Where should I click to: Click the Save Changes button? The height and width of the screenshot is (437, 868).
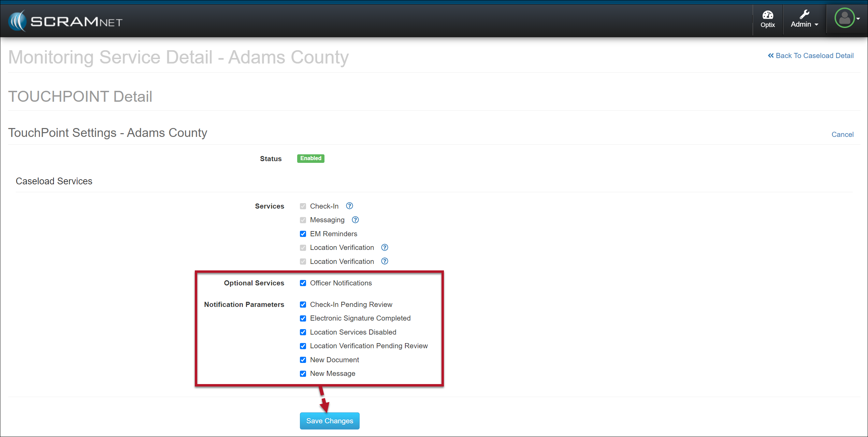[x=330, y=421]
